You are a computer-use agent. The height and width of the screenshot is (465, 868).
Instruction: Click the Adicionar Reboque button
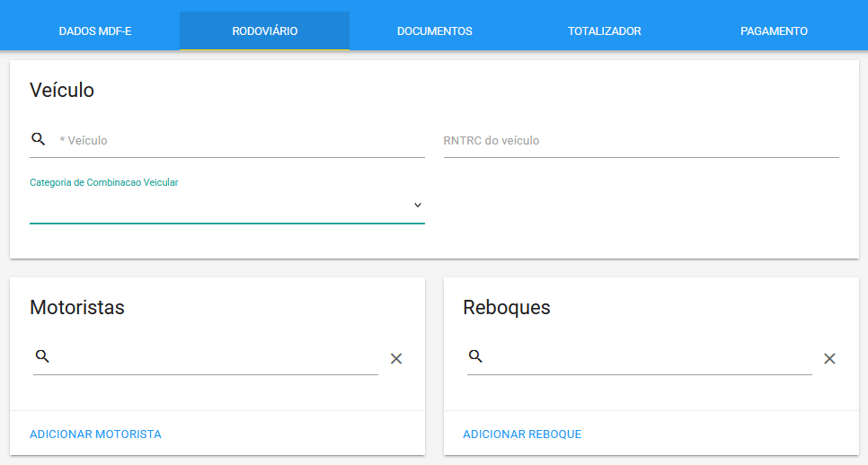(522, 434)
